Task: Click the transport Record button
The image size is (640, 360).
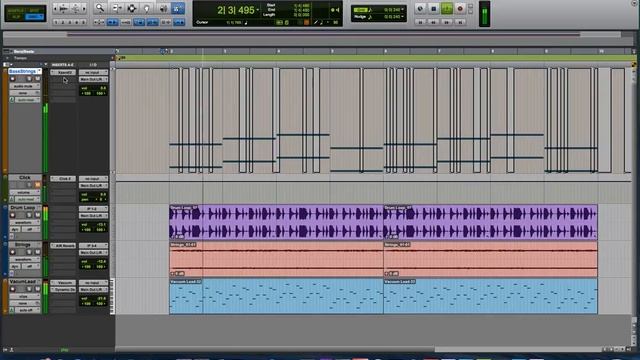Action: coord(460,9)
